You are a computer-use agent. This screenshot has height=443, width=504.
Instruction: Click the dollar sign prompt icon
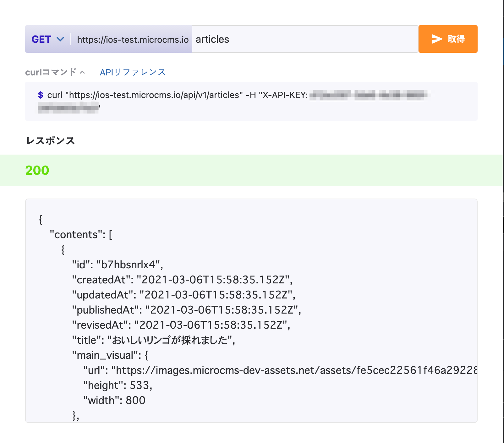click(x=40, y=95)
